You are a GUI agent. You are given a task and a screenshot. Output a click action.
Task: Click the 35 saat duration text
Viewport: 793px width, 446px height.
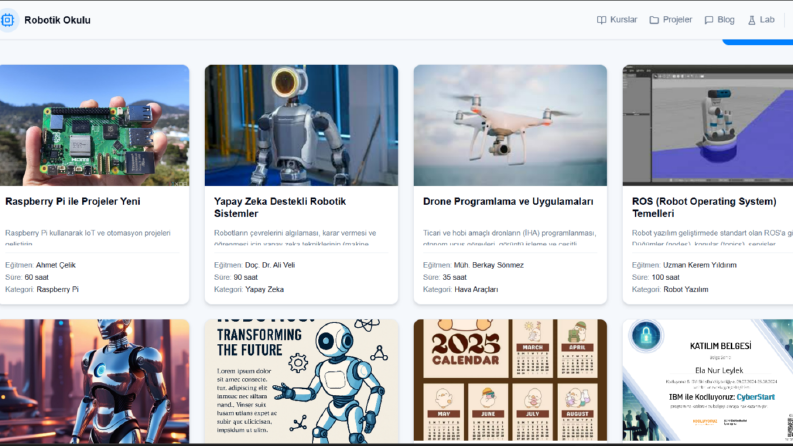click(x=454, y=277)
